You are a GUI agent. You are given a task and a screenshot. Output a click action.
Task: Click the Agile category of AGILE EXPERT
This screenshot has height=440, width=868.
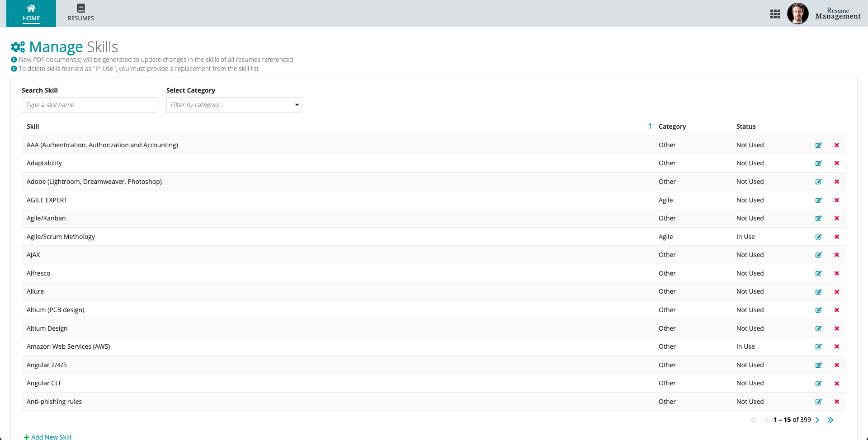[665, 200]
